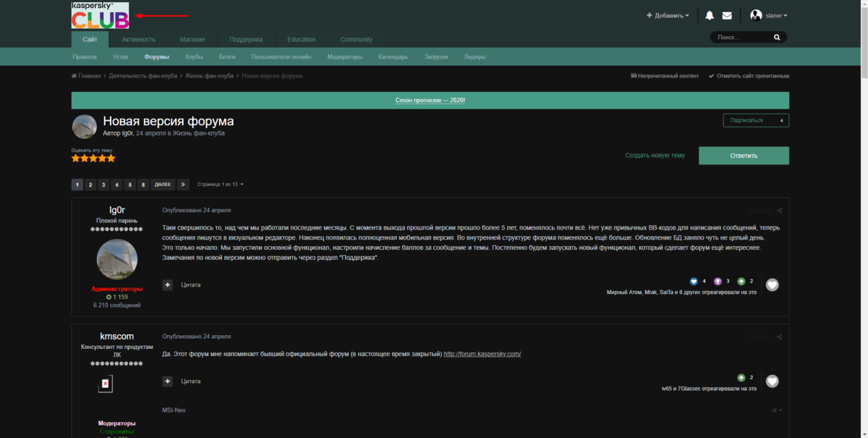Click kmscom's broken avatar image

coord(106,383)
